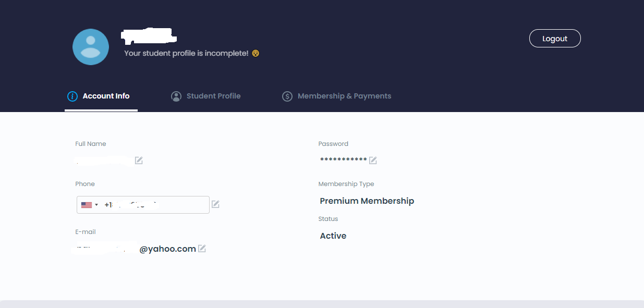Click the person icon on Student Profile tab
Screen dimensions: 644x308
[176, 96]
